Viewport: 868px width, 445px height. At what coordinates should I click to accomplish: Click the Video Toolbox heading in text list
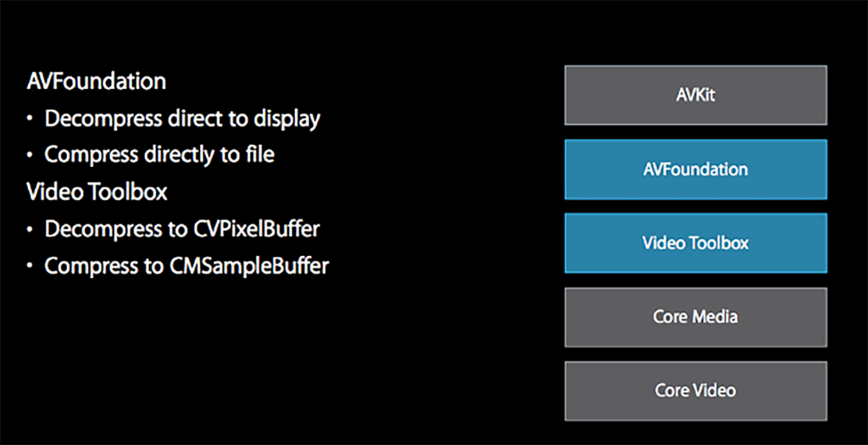(x=97, y=191)
